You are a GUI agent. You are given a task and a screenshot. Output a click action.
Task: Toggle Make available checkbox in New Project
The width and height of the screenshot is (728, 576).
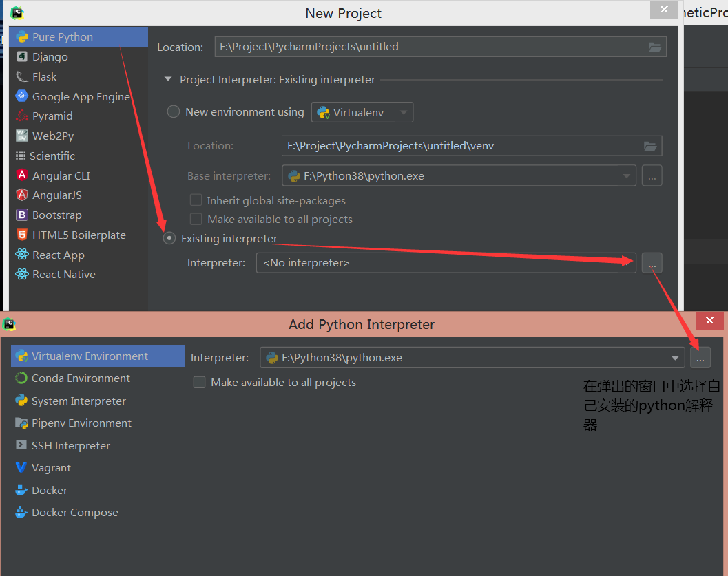[196, 219]
